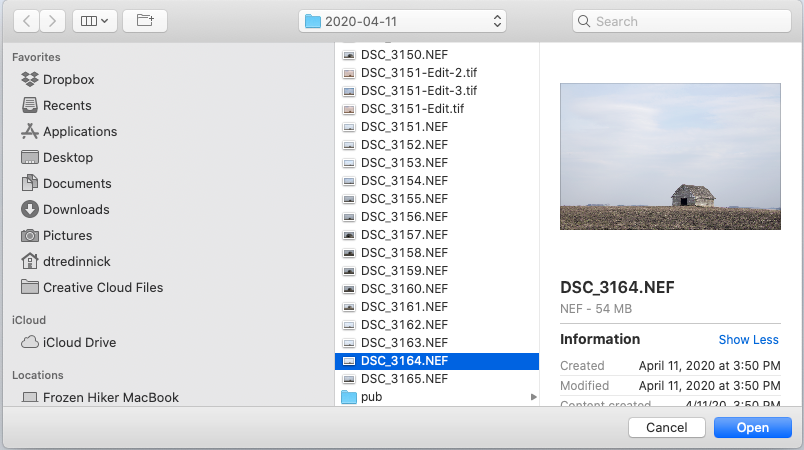Viewport: 804px width, 450px height.
Task: Click the Created date value
Action: (710, 366)
